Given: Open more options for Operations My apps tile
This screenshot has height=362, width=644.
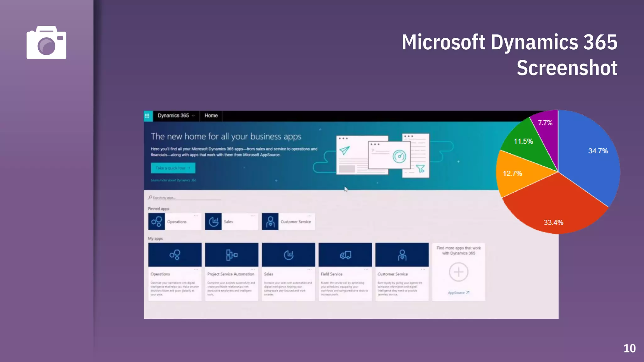Looking at the screenshot, I should [x=196, y=269].
